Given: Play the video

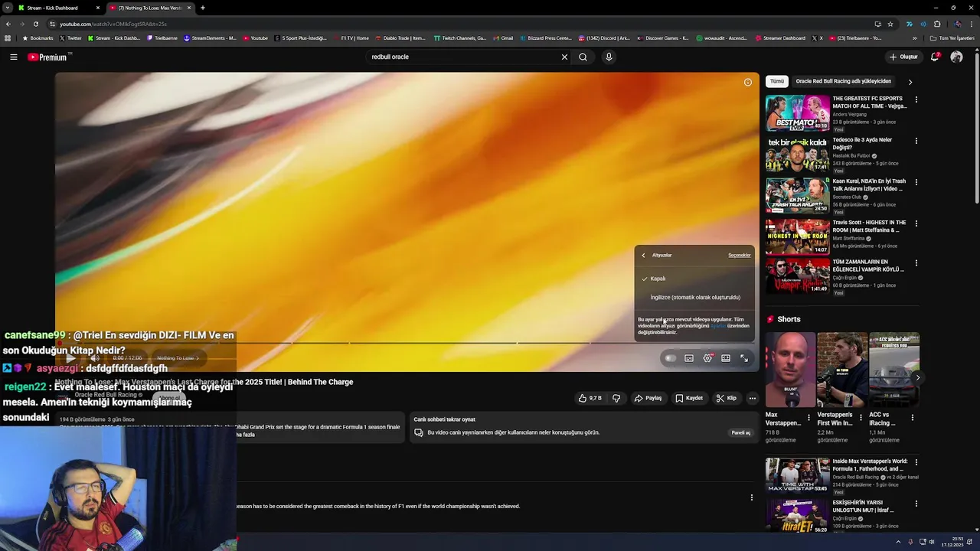Looking at the screenshot, I should (70, 358).
